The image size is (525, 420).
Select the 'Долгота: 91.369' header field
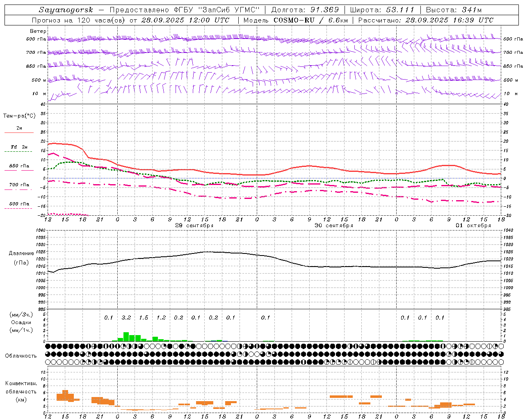pyautogui.click(x=305, y=10)
